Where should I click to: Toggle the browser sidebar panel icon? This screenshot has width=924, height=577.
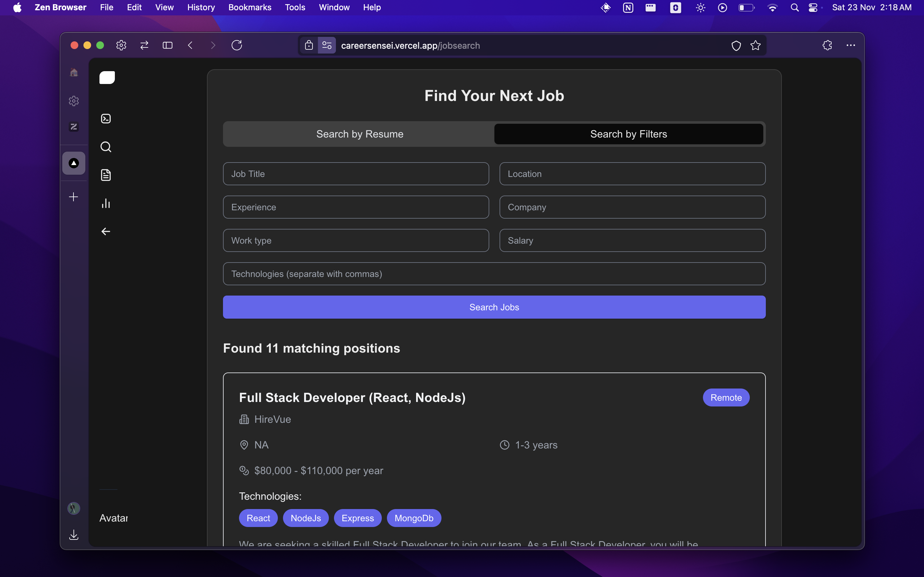point(167,46)
